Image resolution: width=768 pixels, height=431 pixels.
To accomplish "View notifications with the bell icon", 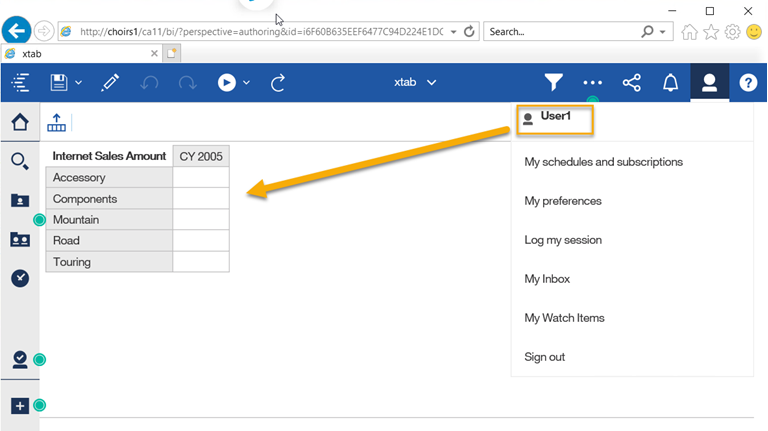I will pos(671,82).
